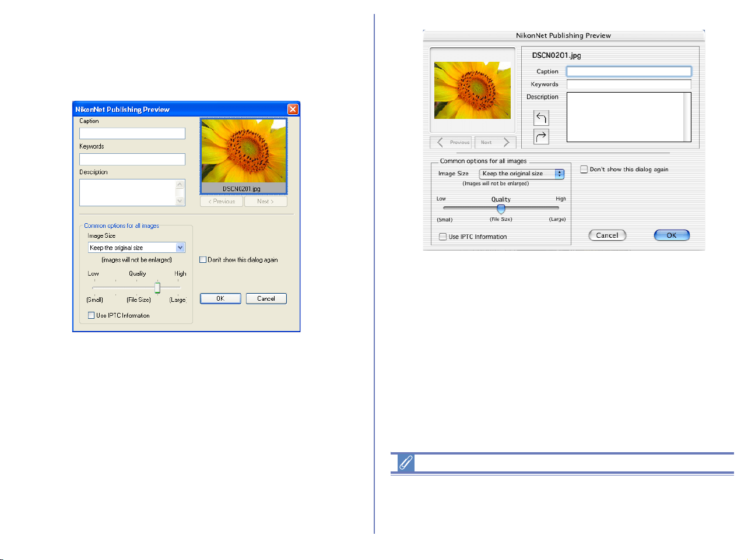Viewport: 748px width, 560px height.
Task: Click the Quality slider thumb in Mac dialog
Action: coord(501,209)
